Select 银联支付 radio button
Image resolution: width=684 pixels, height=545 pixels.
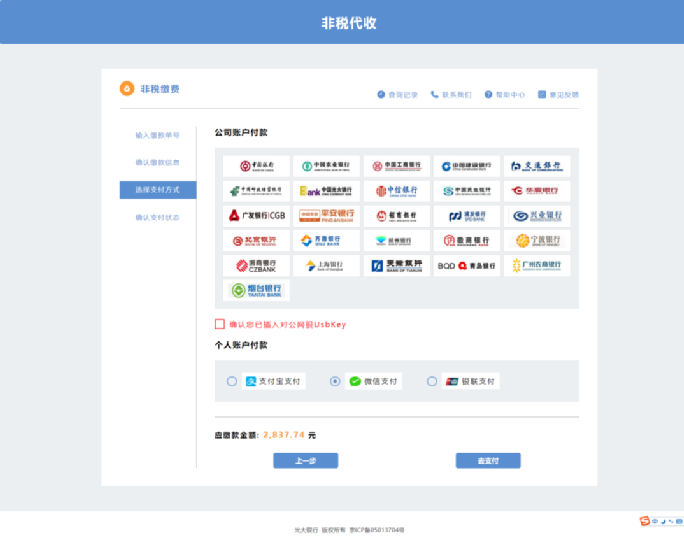pyautogui.click(x=432, y=381)
